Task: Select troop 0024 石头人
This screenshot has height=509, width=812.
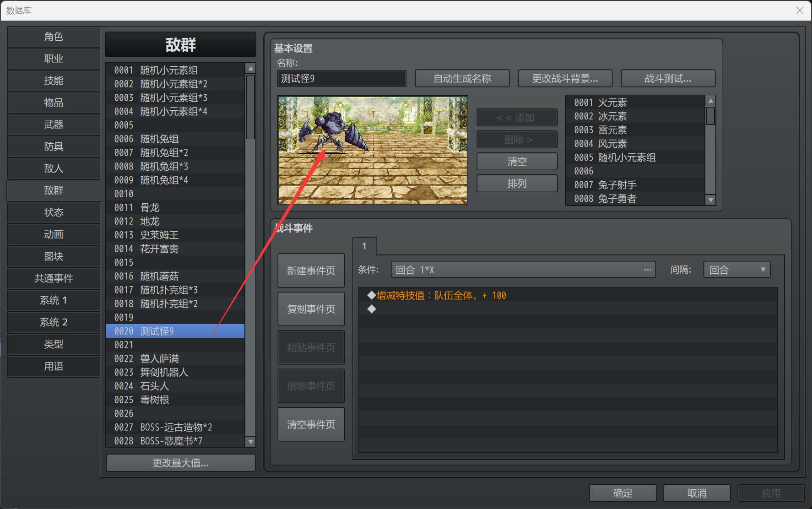Action: click(175, 386)
